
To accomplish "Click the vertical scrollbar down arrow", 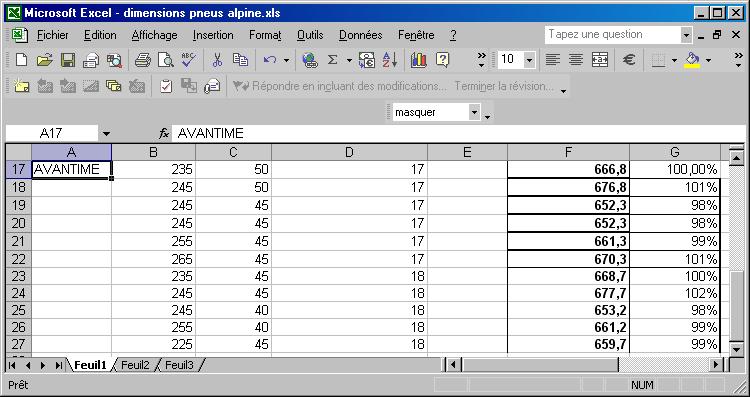I will click(737, 350).
